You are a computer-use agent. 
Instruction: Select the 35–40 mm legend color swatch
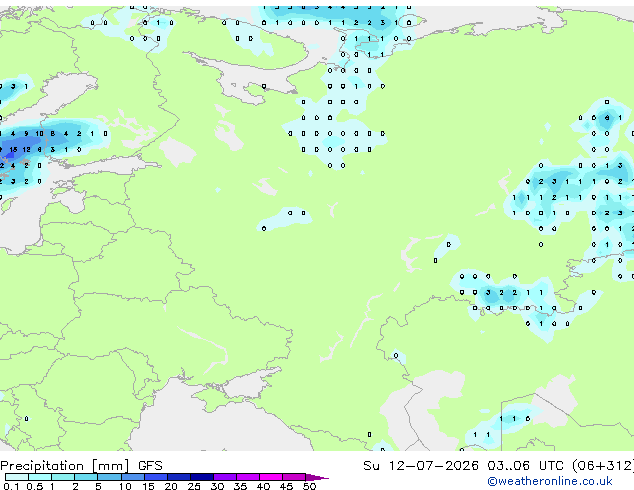248,477
